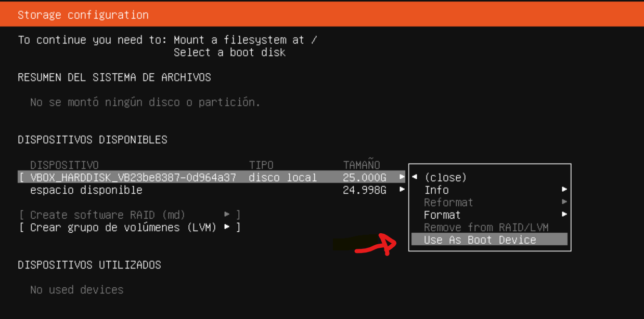Select the Format menu option
Viewport: 644px width, 319px height.
coord(442,215)
